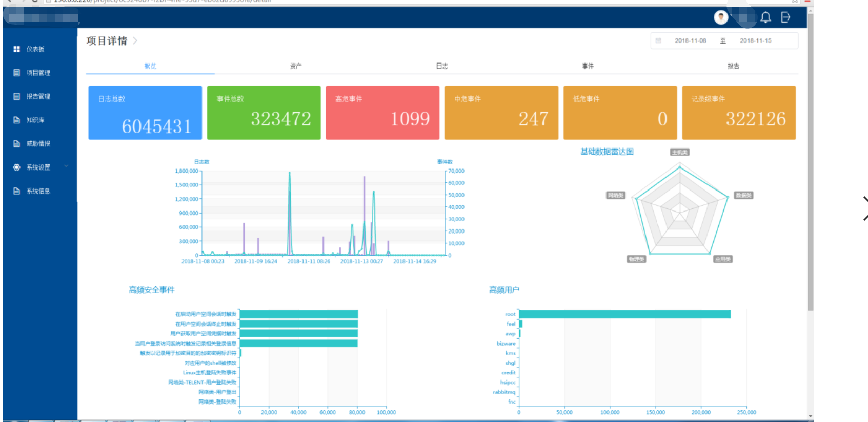This screenshot has width=868, height=422.
Task: Click the calendar icon in date range picker
Action: (658, 40)
